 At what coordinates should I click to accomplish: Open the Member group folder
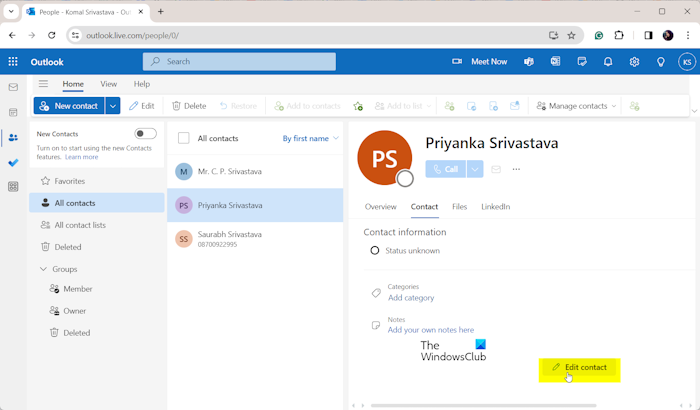click(x=97, y=289)
